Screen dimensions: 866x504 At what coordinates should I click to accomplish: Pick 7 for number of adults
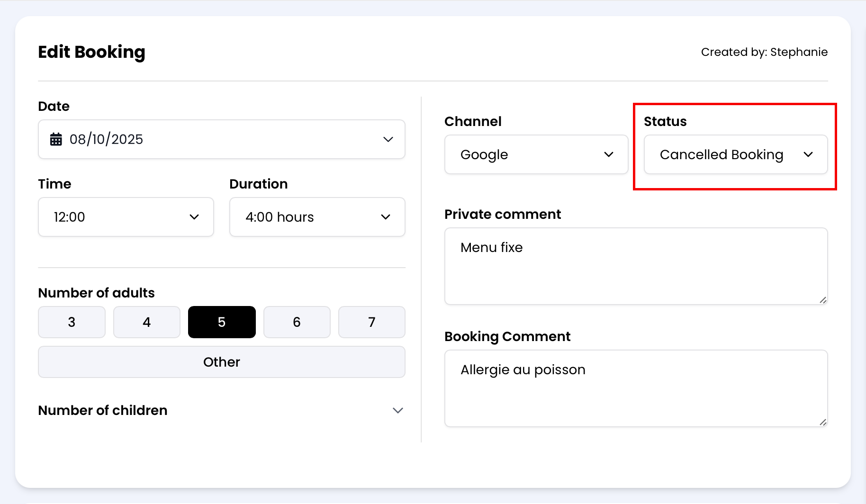[372, 322]
